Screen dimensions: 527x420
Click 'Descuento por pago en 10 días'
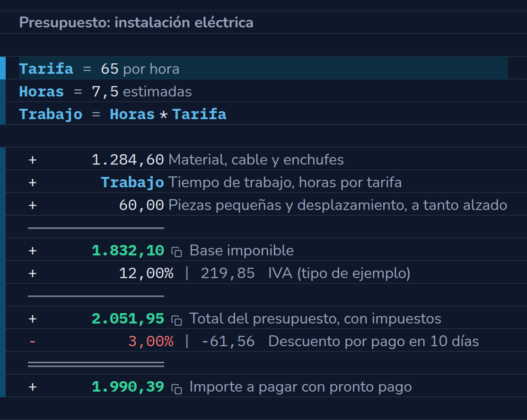pos(373,341)
